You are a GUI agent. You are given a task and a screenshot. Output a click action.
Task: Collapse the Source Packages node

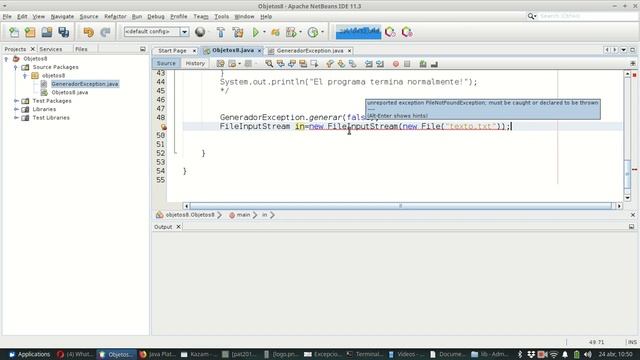click(16, 67)
